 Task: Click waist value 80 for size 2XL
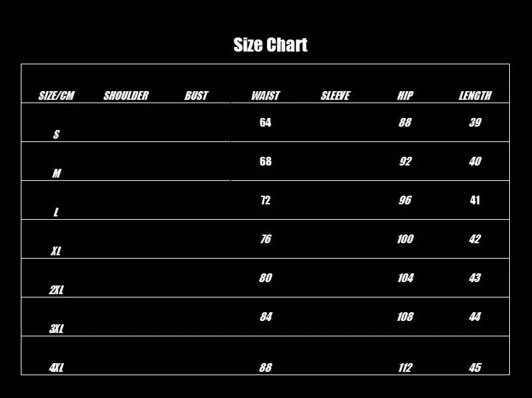(x=265, y=278)
